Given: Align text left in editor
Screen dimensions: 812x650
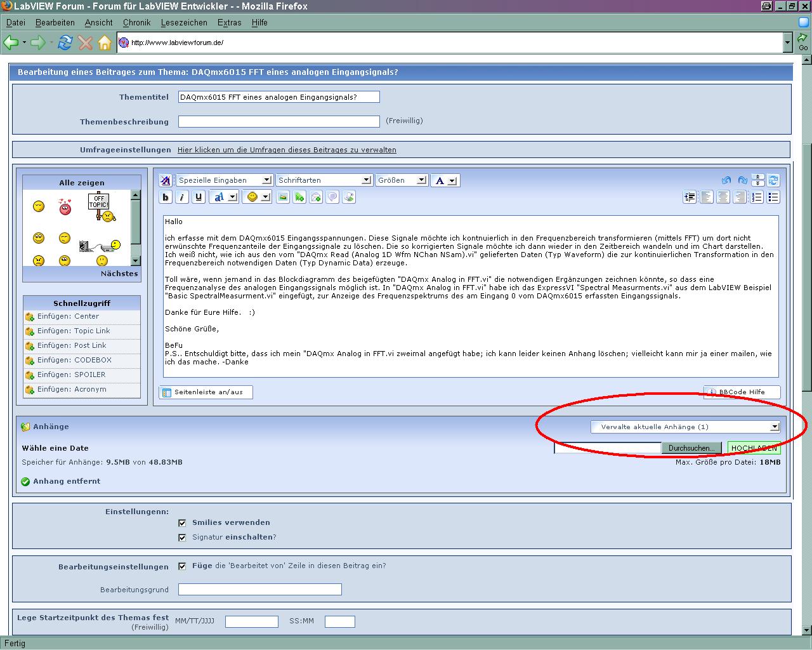Looking at the screenshot, I should [x=706, y=197].
